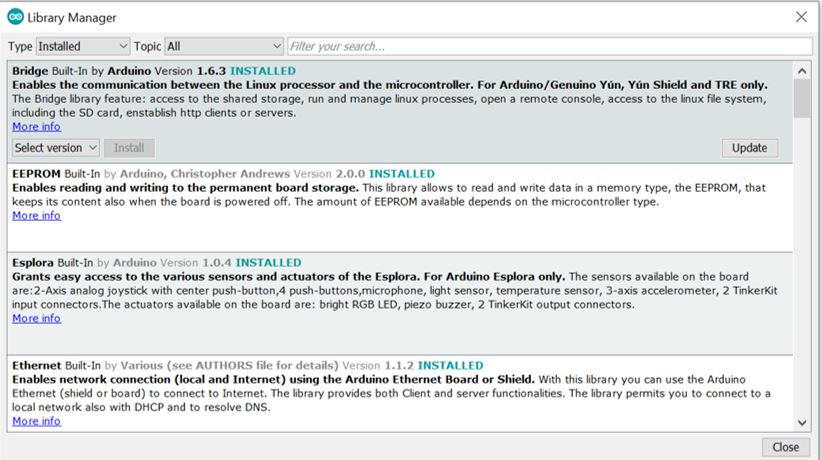The image size is (822, 460).
Task: Click the Filter your search input field
Action: tap(548, 46)
